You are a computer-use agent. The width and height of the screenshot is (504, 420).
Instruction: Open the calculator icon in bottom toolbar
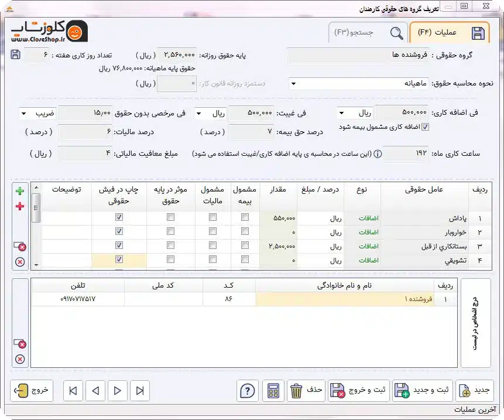pyautogui.click(x=273, y=391)
